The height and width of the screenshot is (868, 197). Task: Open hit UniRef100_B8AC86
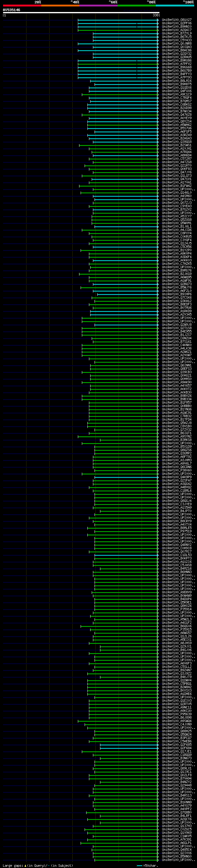click(x=177, y=50)
